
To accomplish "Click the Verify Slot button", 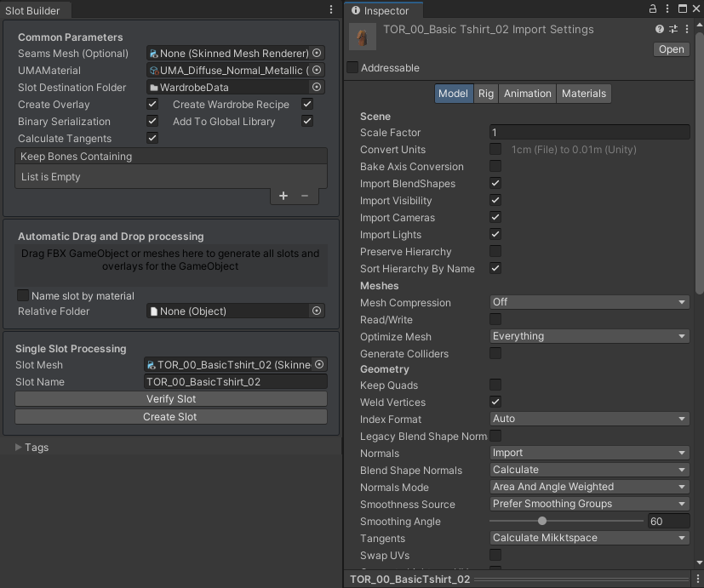I will [171, 398].
